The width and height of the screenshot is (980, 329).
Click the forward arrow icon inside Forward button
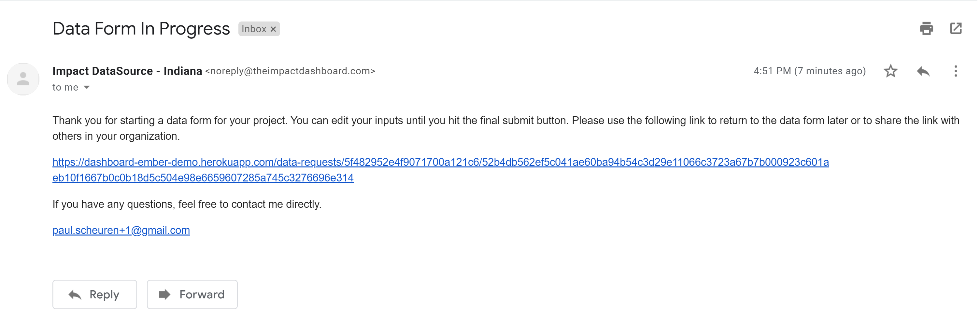pos(165,294)
